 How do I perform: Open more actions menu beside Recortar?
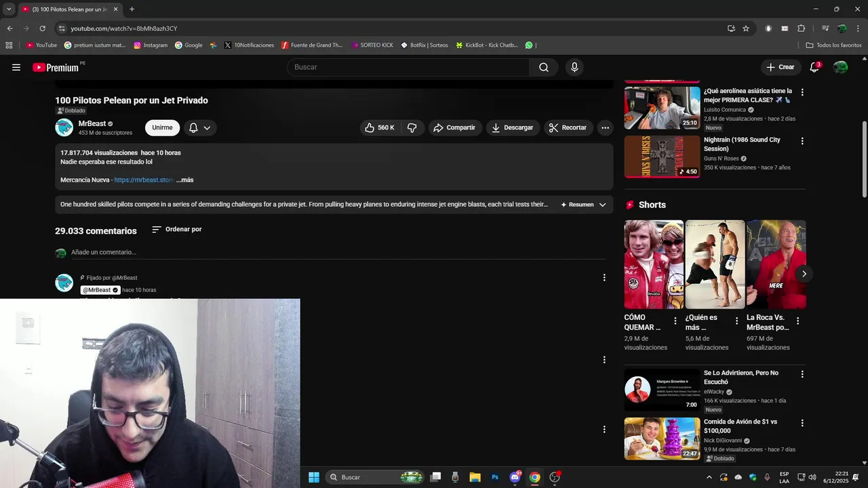605,127
